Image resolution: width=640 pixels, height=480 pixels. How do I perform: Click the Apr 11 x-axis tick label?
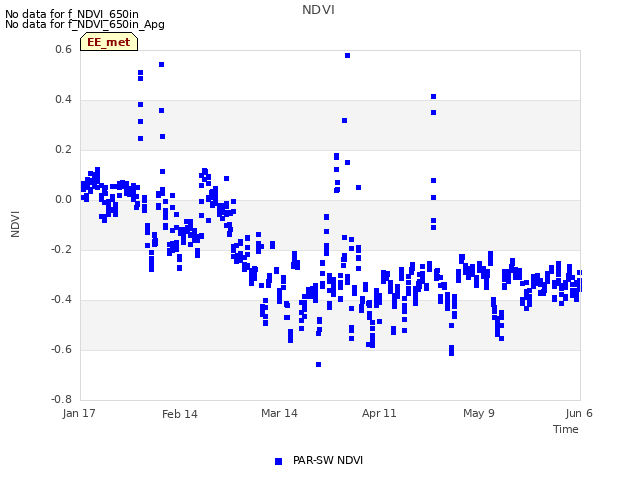click(379, 413)
